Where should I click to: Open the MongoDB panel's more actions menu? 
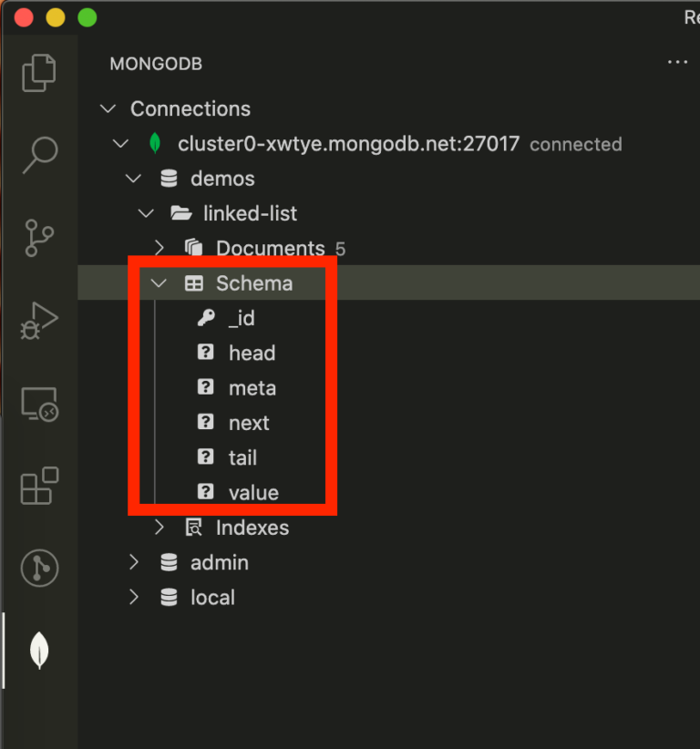coord(677,62)
